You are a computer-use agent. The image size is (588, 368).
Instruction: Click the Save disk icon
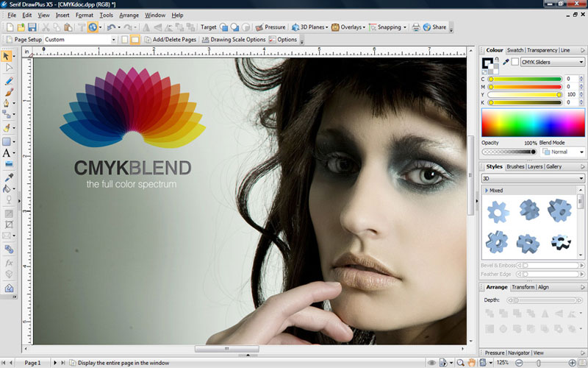pos(32,27)
